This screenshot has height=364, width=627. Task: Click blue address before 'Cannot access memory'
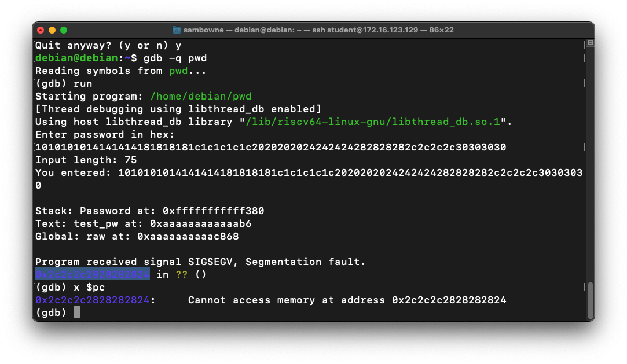pos(93,300)
